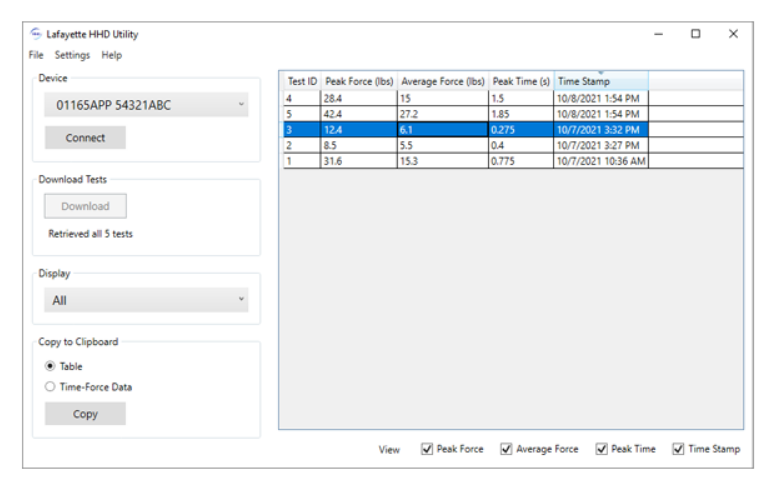Click the peak time cell 0.775
The height and width of the screenshot is (497, 774).
point(521,161)
